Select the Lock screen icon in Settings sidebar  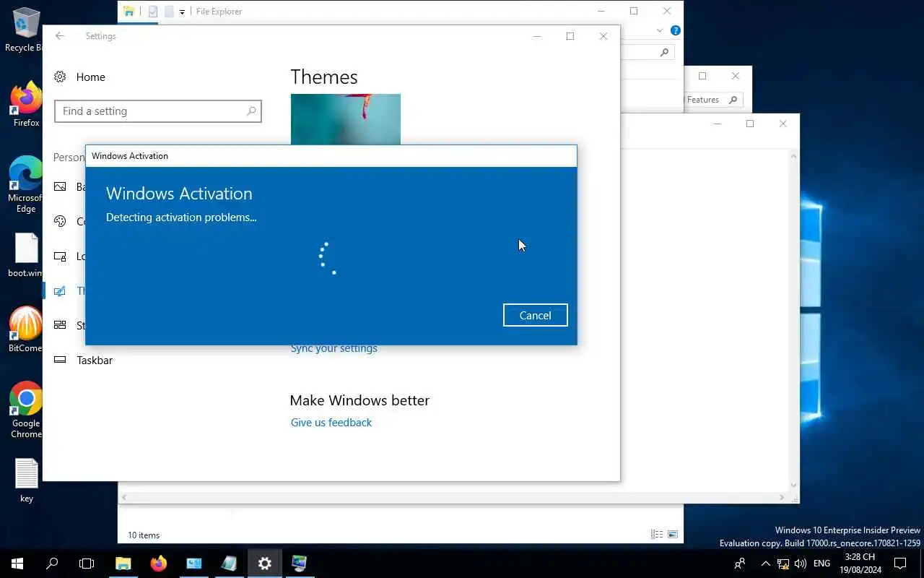click(x=61, y=256)
